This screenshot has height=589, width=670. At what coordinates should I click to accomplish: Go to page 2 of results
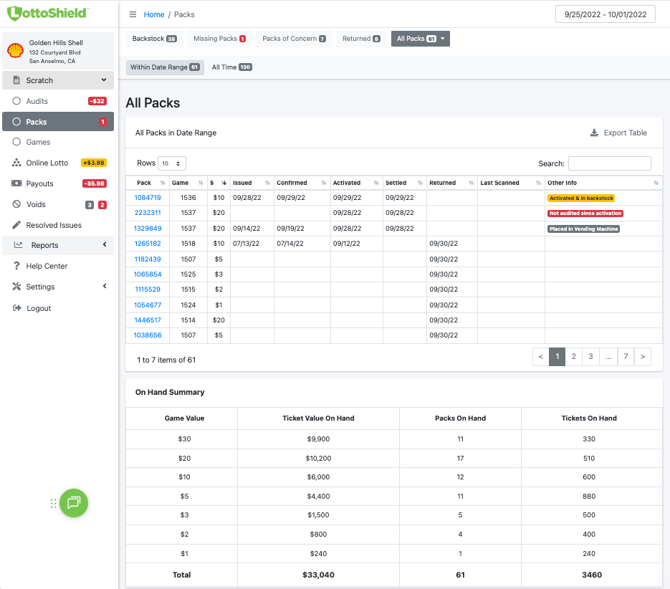coord(574,356)
